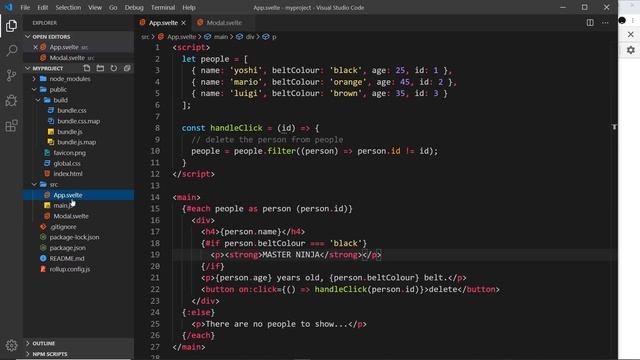Click the X icon in right browser window

631,35
